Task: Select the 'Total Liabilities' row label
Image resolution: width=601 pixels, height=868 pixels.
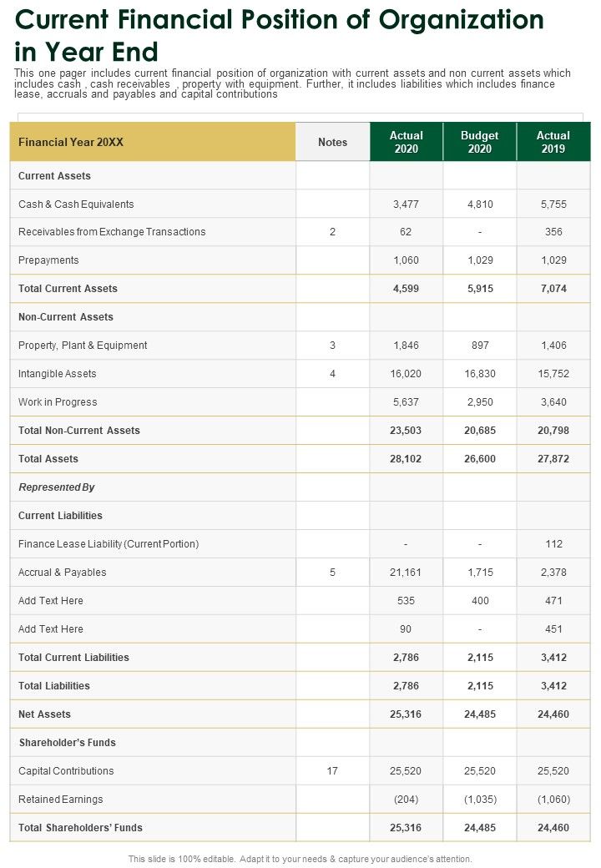Action: coord(53,686)
